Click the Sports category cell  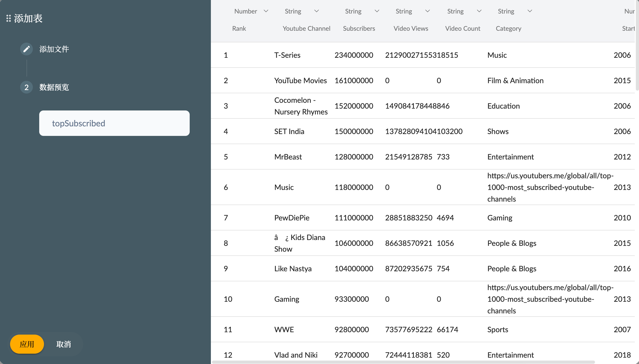point(498,329)
